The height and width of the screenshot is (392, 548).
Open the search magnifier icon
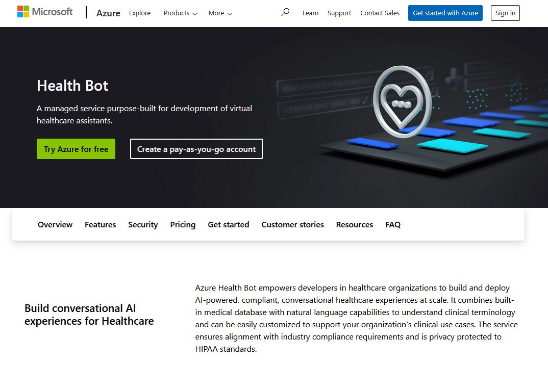285,13
